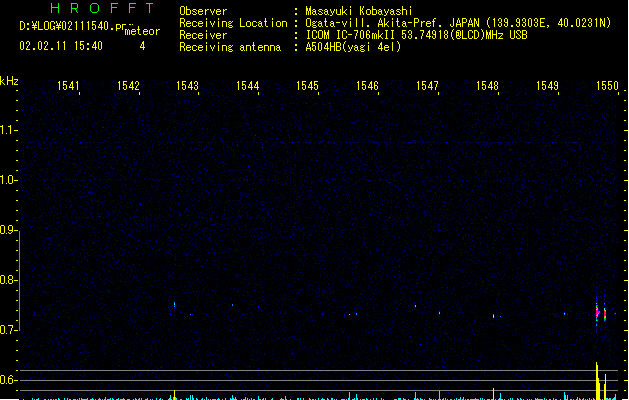Click time marker 1547
Screen dimensions: 629x400
pyautogui.click(x=427, y=86)
